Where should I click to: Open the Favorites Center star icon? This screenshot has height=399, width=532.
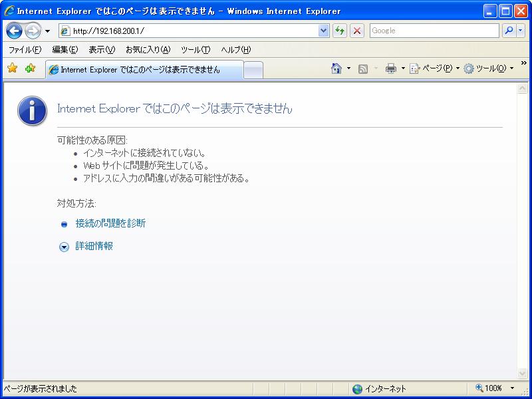point(13,68)
